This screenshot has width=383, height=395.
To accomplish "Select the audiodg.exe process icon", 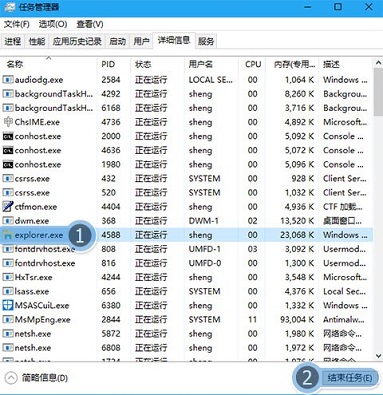I will point(8,80).
